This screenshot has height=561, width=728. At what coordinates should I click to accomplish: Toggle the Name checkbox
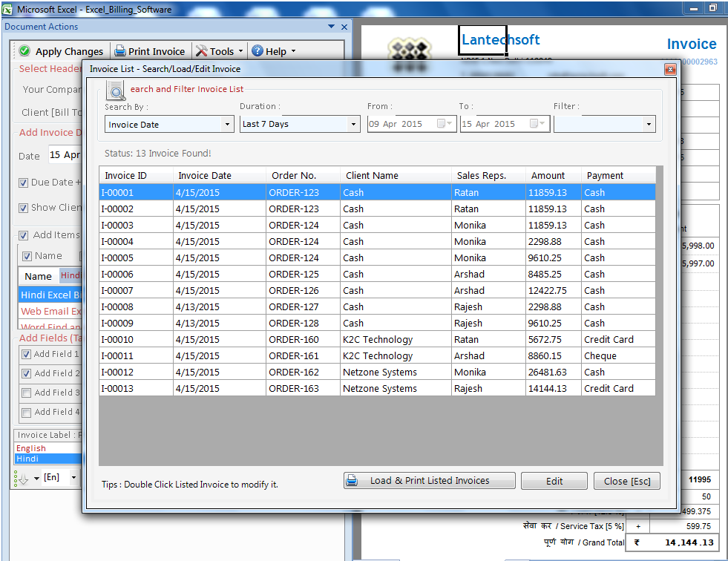coord(27,256)
